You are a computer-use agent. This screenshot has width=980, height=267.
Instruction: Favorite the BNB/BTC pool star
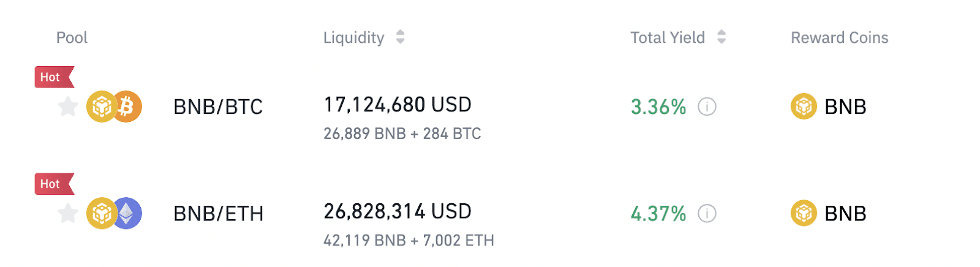pos(67,107)
